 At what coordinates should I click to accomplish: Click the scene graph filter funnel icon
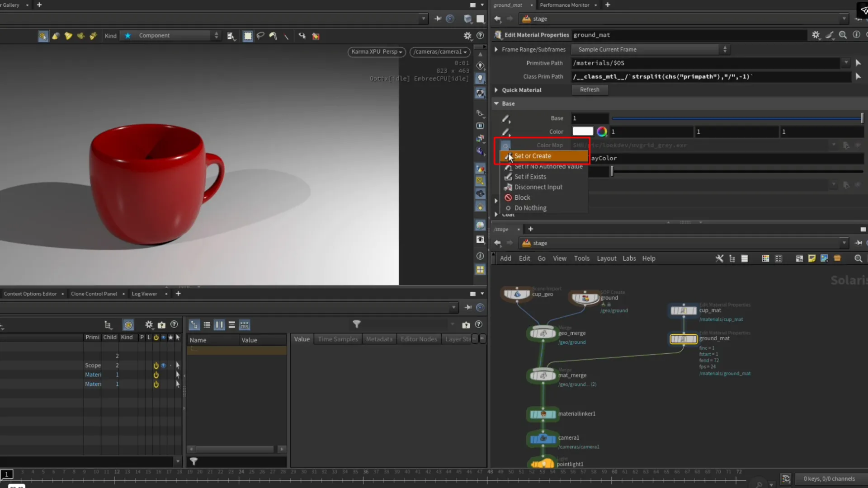pos(357,324)
